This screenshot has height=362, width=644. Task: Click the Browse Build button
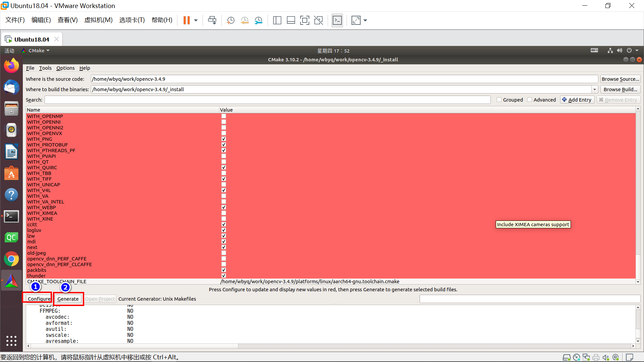pos(619,89)
